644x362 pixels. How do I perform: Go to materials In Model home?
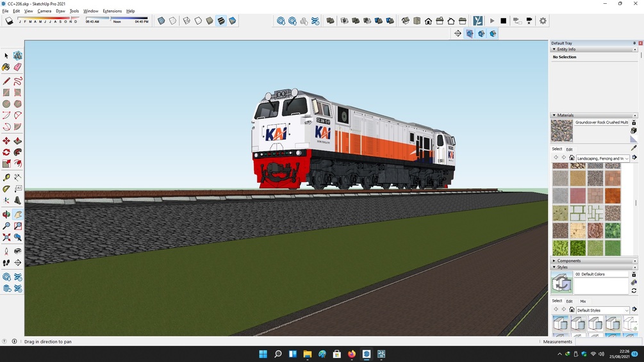(x=572, y=158)
